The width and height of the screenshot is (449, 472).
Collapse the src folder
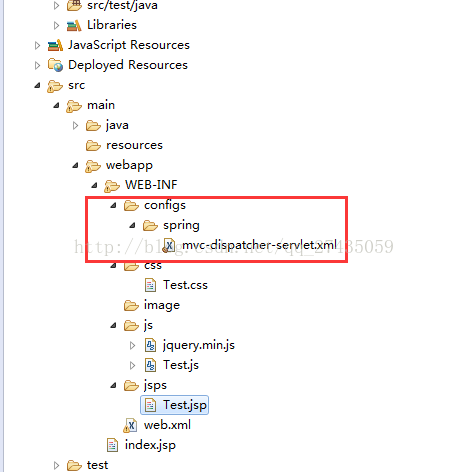coord(37,86)
